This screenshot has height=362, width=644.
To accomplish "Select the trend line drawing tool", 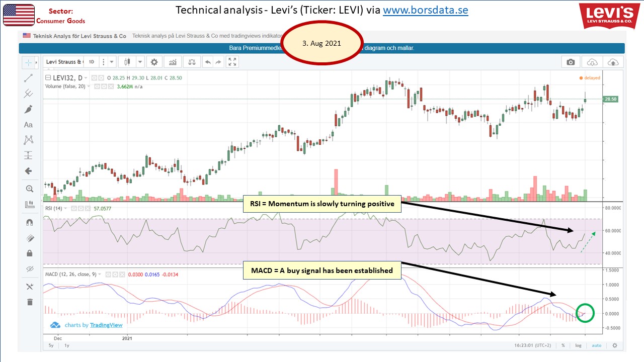I will [x=28, y=78].
